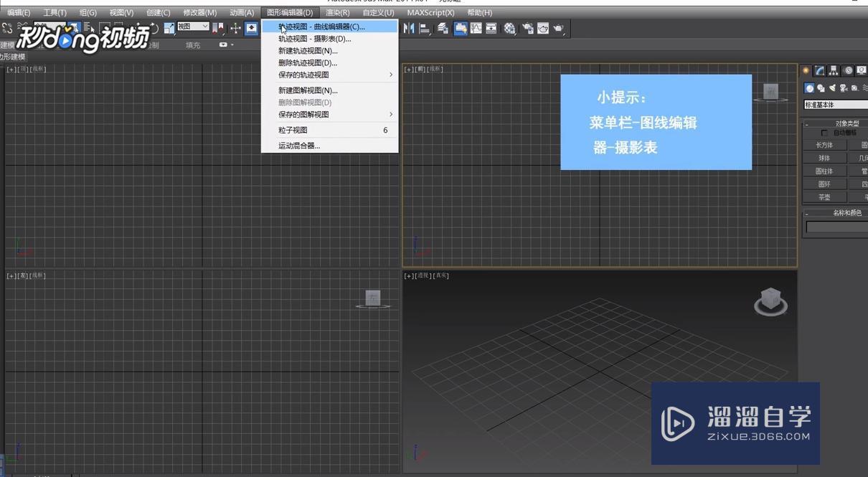Select the Cameras category icon
Viewport: 868px width, 477px height.
844,88
